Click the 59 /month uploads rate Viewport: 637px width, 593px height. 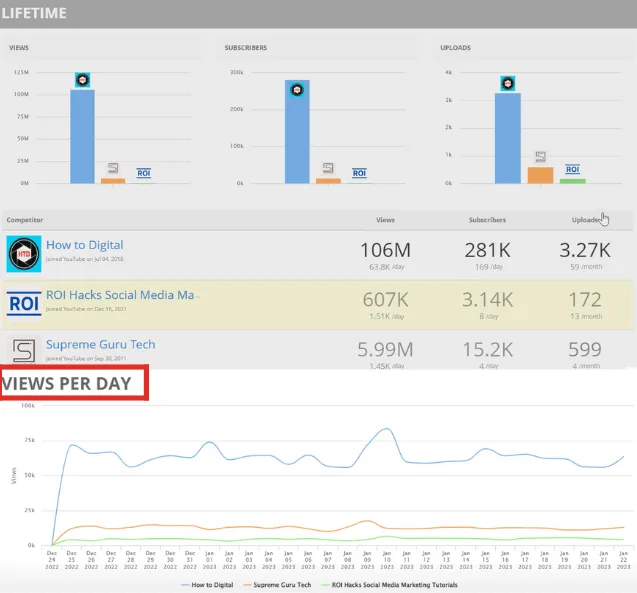[x=586, y=267]
